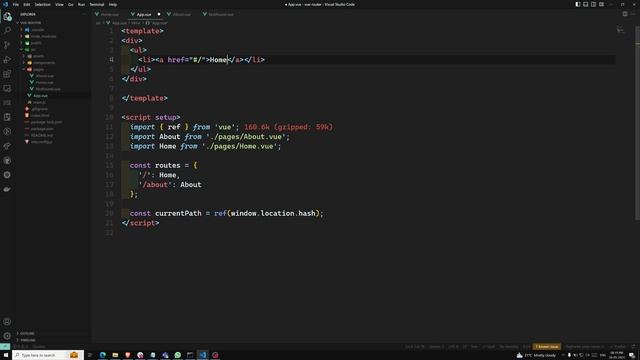The width and height of the screenshot is (640, 360).
Task: Click the editor minimap
Action: click(621, 30)
